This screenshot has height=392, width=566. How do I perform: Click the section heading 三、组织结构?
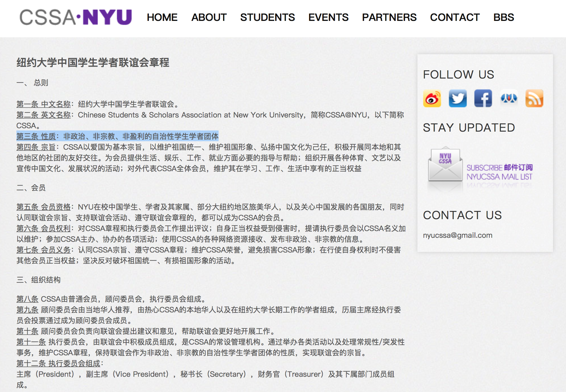click(38, 280)
